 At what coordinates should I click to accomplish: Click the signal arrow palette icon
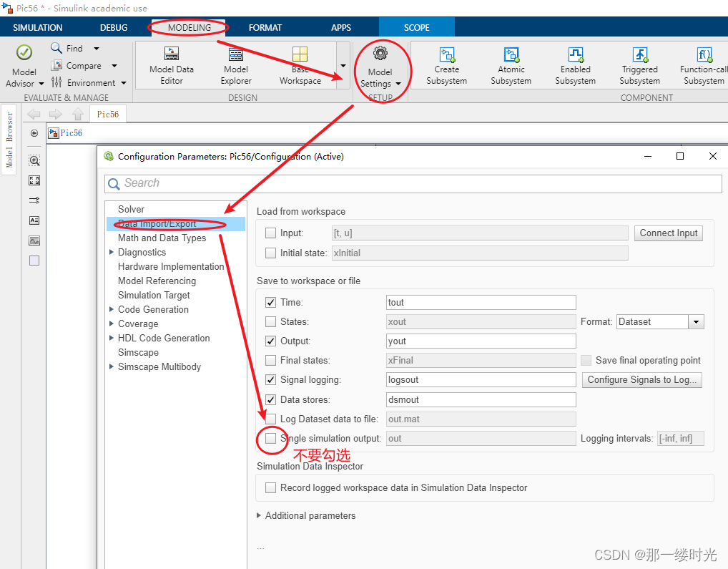[x=34, y=200]
